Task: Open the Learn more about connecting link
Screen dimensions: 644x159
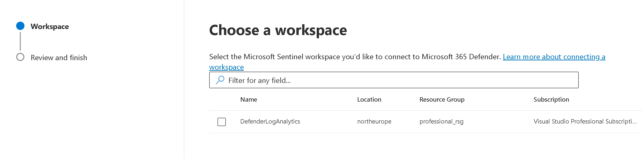Action: pos(554,57)
